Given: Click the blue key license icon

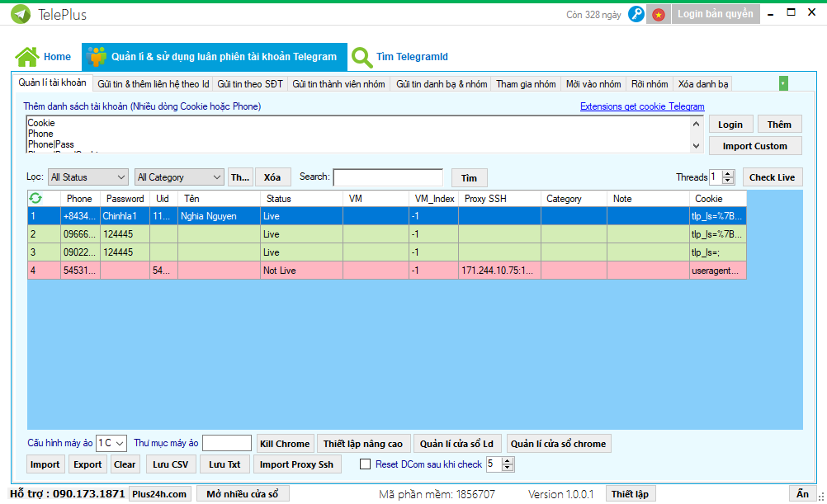Looking at the screenshot, I should (x=636, y=14).
